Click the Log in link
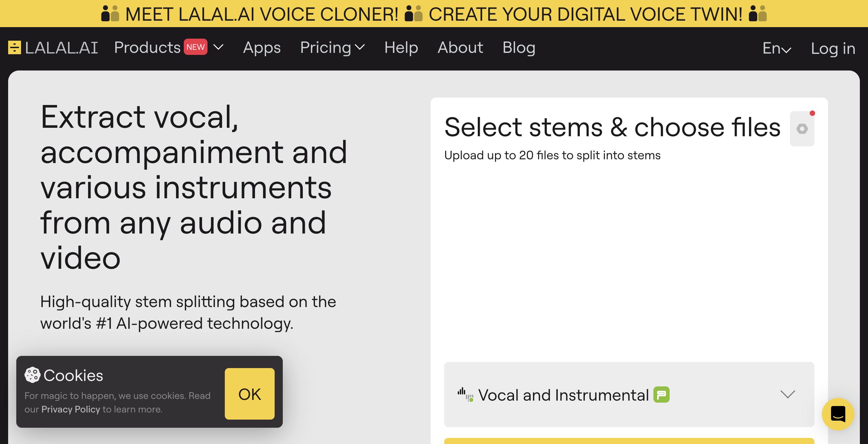This screenshot has height=444, width=868. point(833,48)
